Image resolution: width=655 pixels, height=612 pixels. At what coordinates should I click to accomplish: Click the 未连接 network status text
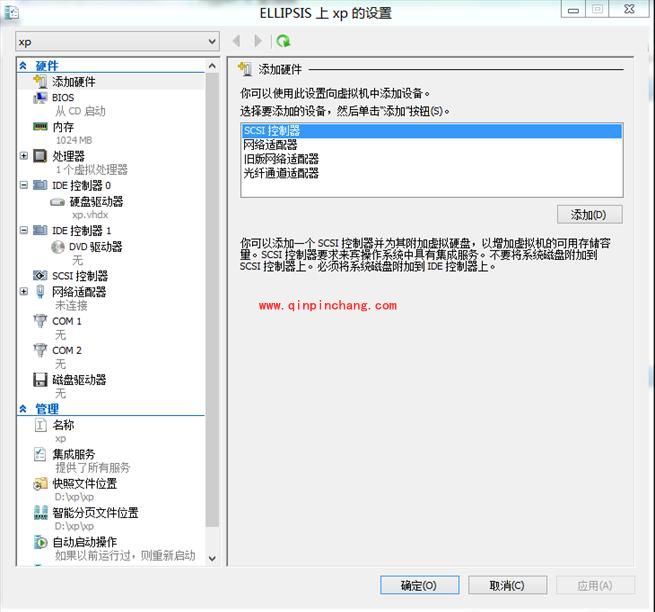point(71,306)
